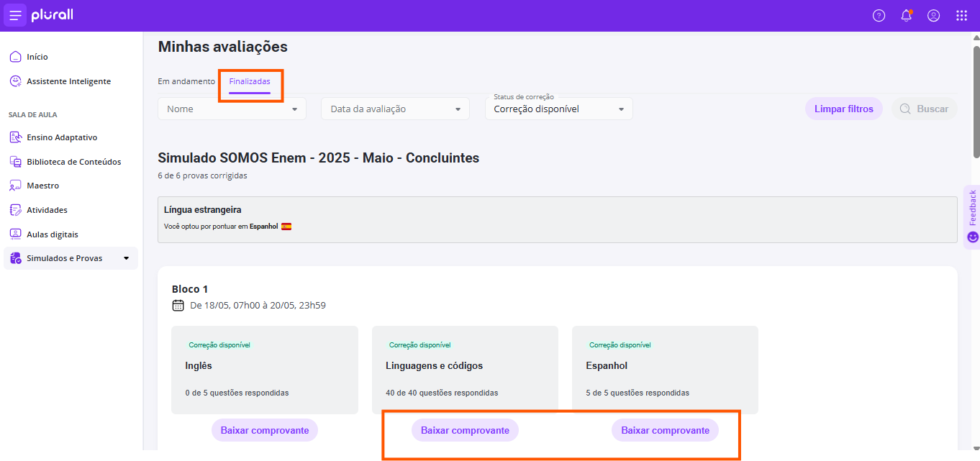This screenshot has height=461, width=980.
Task: Open the hamburger menu icon
Action: point(15,15)
